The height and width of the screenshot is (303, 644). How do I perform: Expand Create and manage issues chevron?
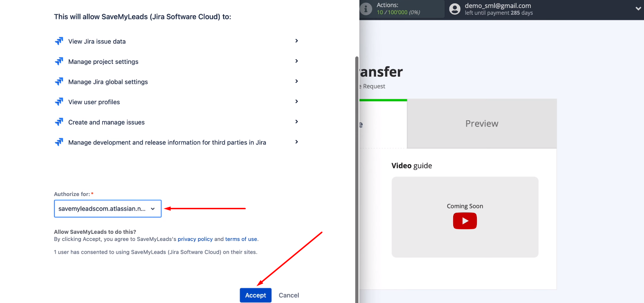(296, 122)
